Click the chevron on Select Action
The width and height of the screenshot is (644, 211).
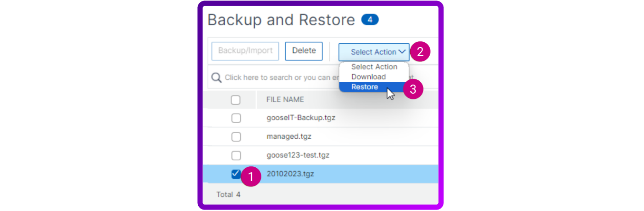click(402, 52)
